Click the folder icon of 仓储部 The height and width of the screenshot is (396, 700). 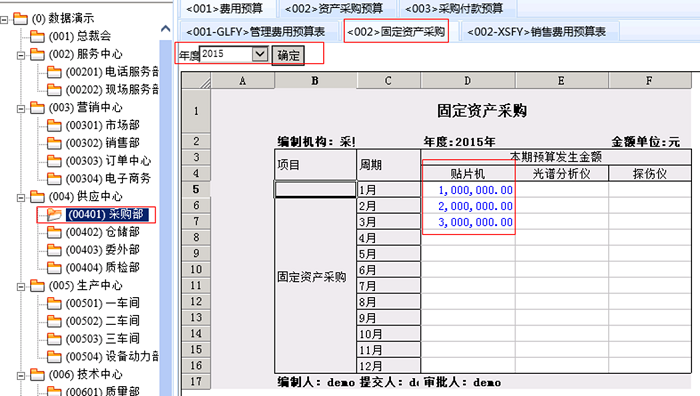(54, 232)
